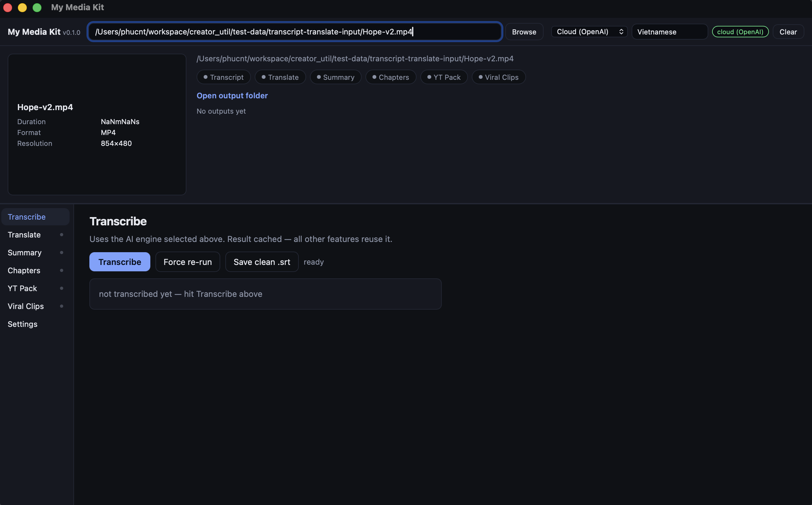Screen dimensions: 812x505
Task: Open output folder link
Action: point(232,95)
